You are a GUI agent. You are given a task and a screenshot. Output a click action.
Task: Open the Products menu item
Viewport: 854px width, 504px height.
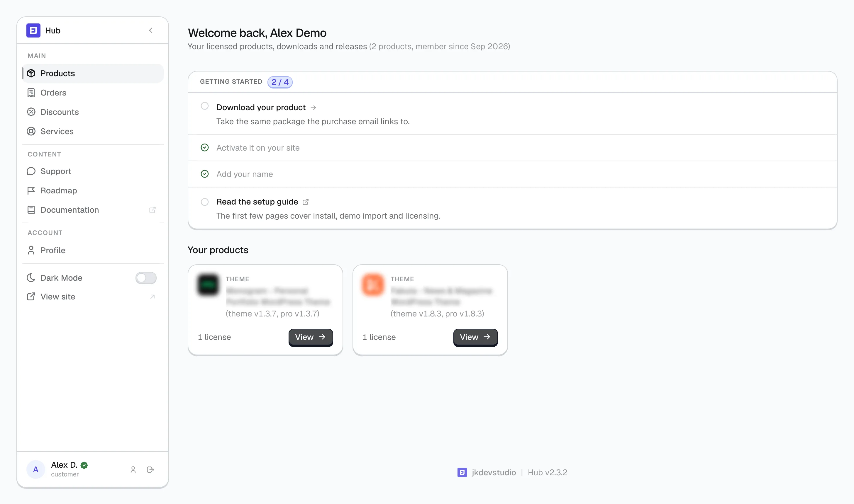point(92,73)
